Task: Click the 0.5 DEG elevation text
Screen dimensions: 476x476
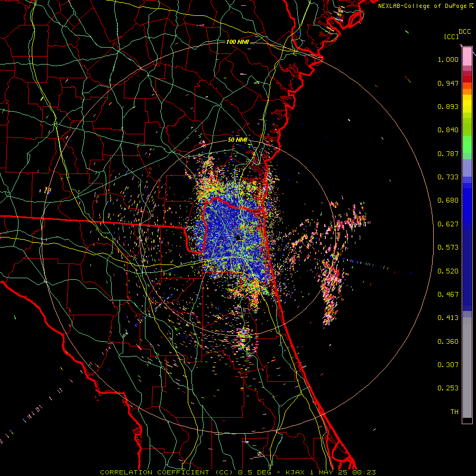Action: click(254, 472)
